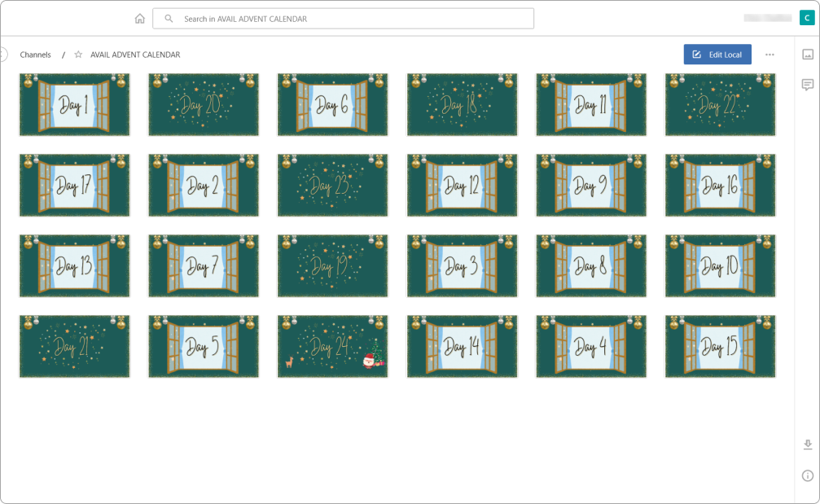This screenshot has width=820, height=504.
Task: Click the download icon in sidebar
Action: (x=807, y=445)
